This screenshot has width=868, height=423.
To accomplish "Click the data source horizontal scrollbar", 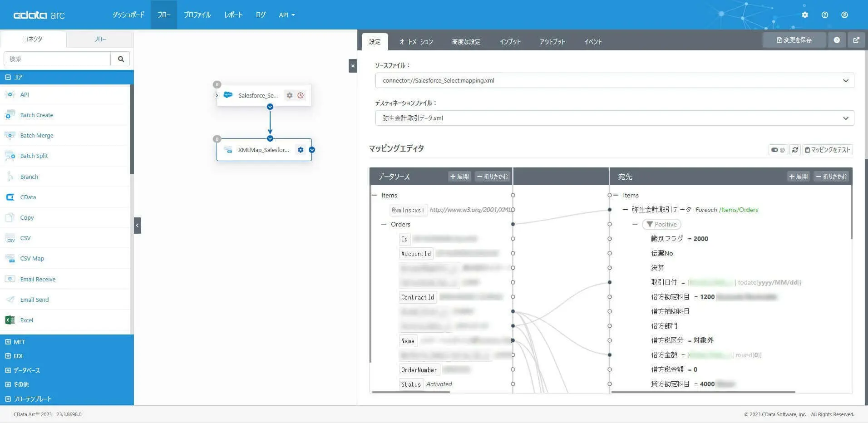I will [411, 392].
